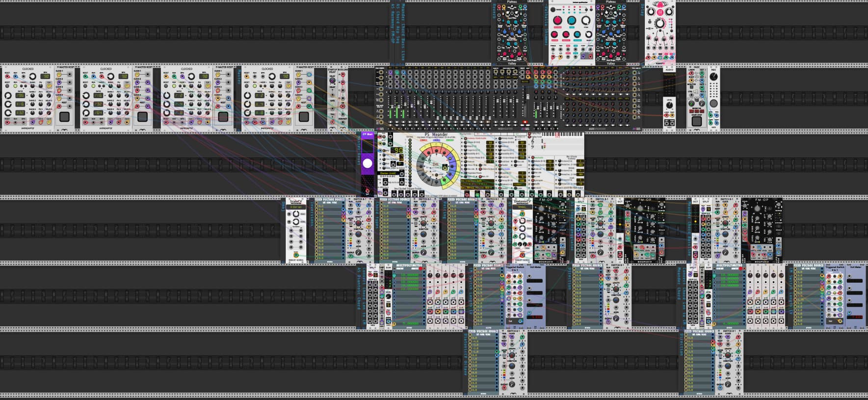Click the Dm chord center of the Meander circle
Viewport: 868px width, 400px height.
(x=435, y=164)
